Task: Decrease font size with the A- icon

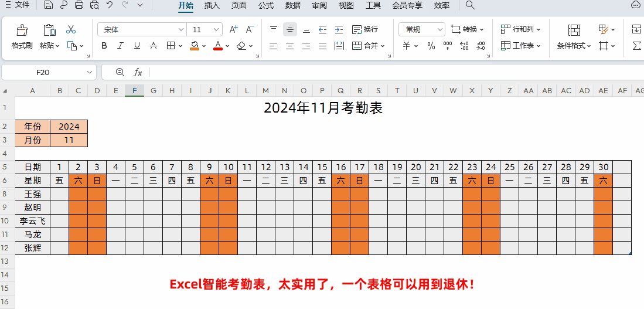Action: [x=250, y=29]
